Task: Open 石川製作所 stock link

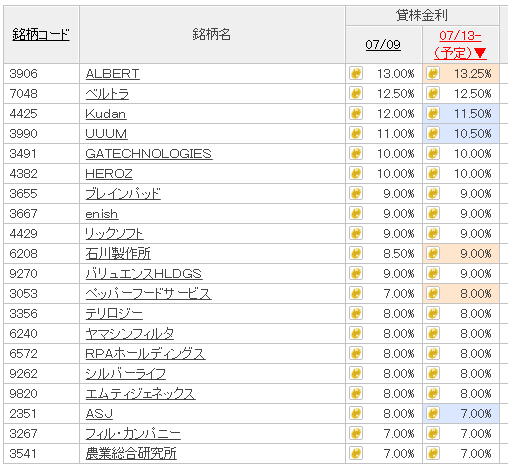Action: pyautogui.click(x=118, y=254)
